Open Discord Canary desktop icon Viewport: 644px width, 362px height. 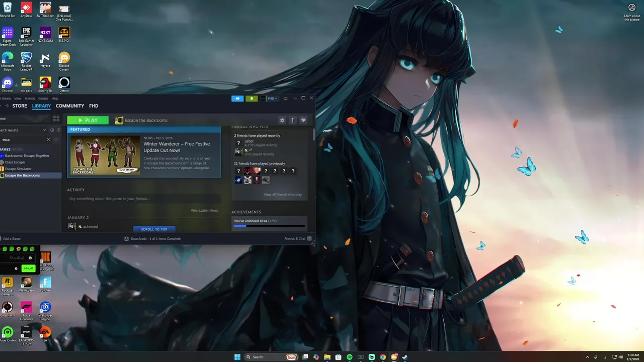[x=64, y=61]
